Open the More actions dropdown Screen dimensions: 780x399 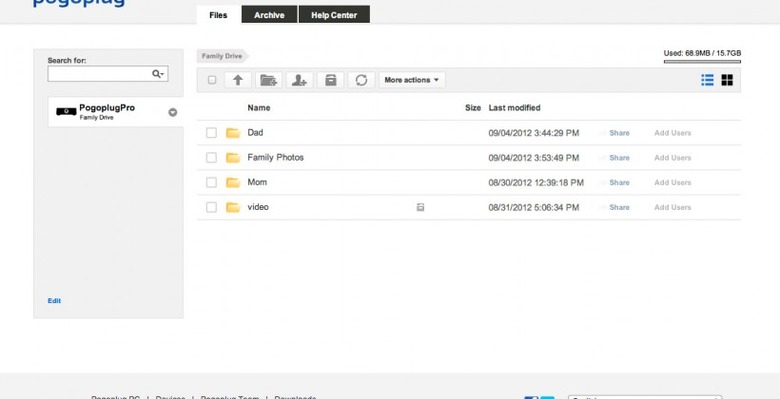tap(412, 80)
